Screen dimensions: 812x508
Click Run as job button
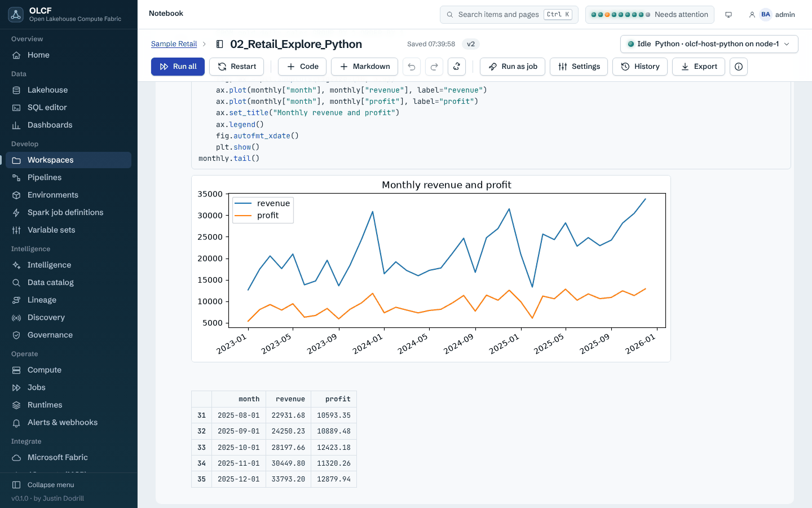pyautogui.click(x=513, y=67)
